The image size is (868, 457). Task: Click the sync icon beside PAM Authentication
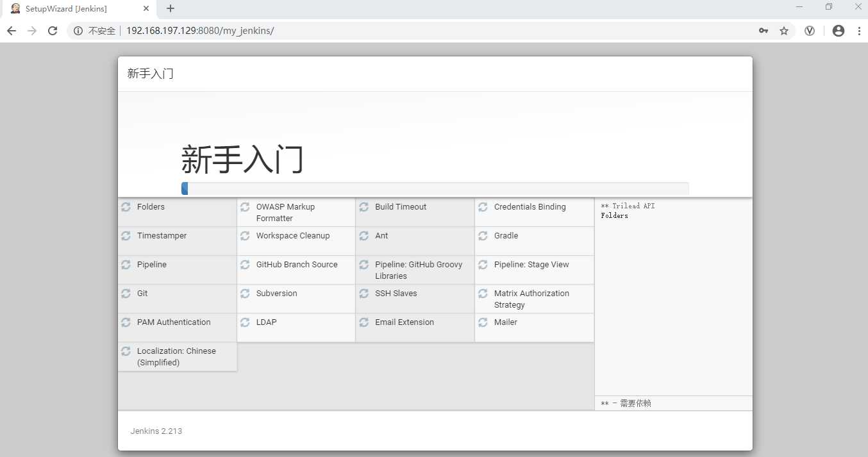[x=126, y=322]
